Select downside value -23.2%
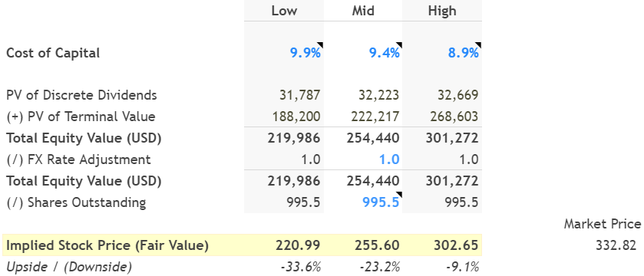Image resolution: width=644 pixels, height=276 pixels. click(x=380, y=267)
